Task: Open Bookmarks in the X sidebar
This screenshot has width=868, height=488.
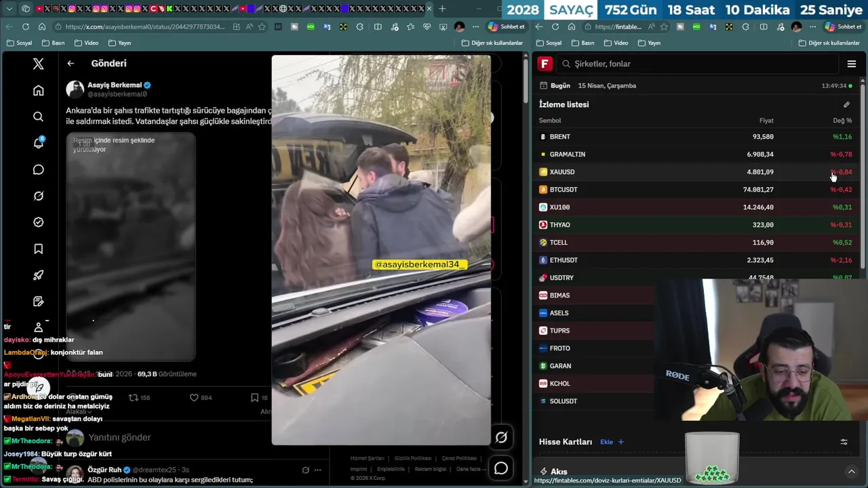Action: point(39,249)
